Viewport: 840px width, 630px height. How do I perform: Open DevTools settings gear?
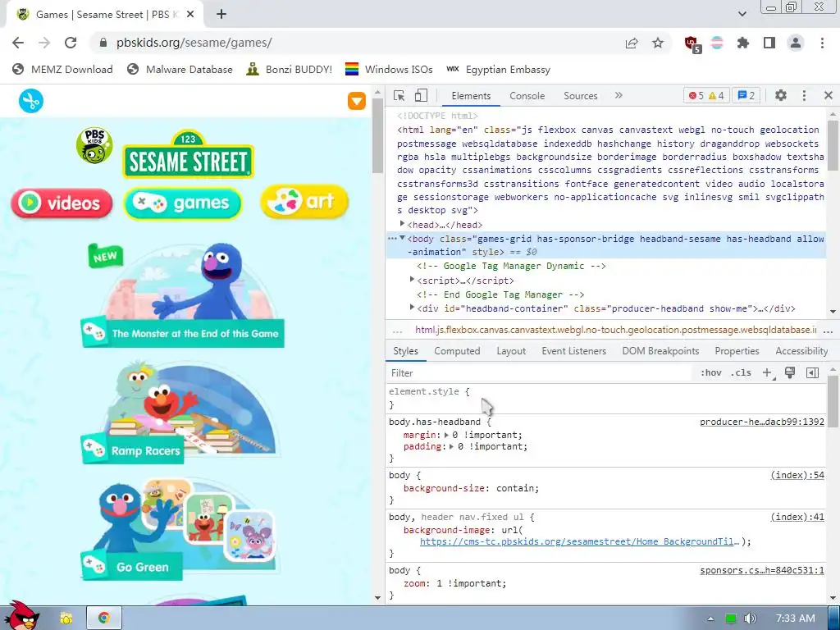point(781,95)
